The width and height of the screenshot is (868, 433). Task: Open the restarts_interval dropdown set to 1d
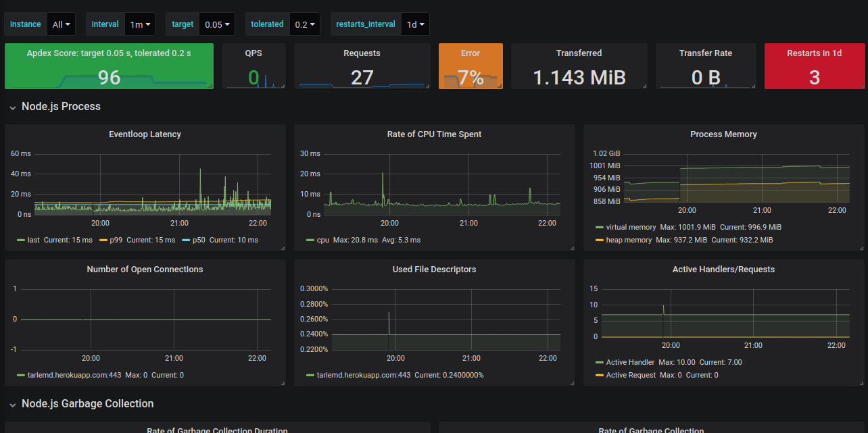click(415, 24)
